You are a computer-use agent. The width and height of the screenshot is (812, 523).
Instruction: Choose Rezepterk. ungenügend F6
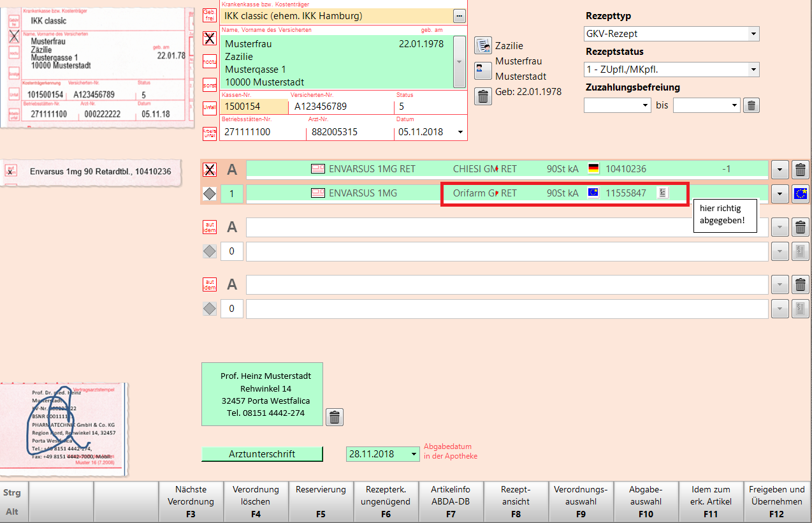point(386,501)
